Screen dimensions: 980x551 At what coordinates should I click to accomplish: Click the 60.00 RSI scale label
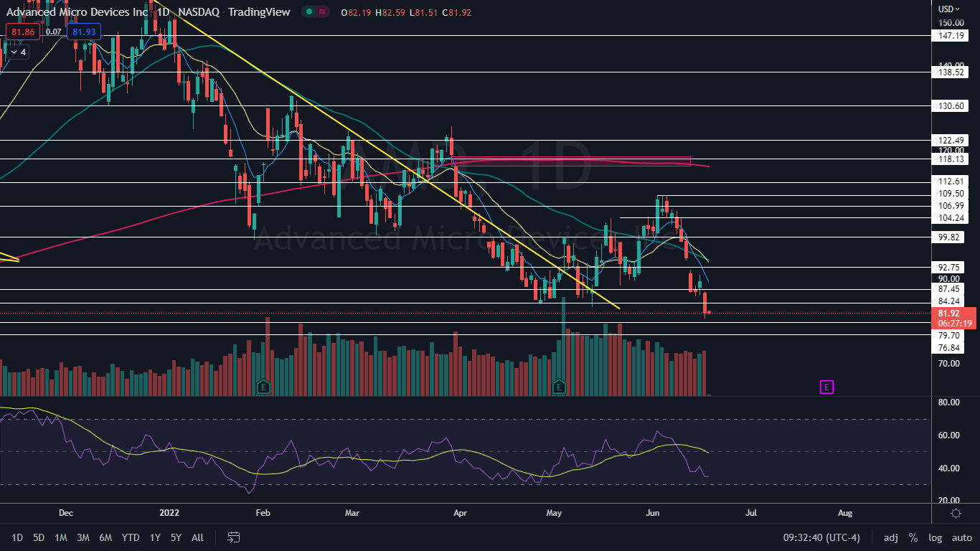[949, 435]
